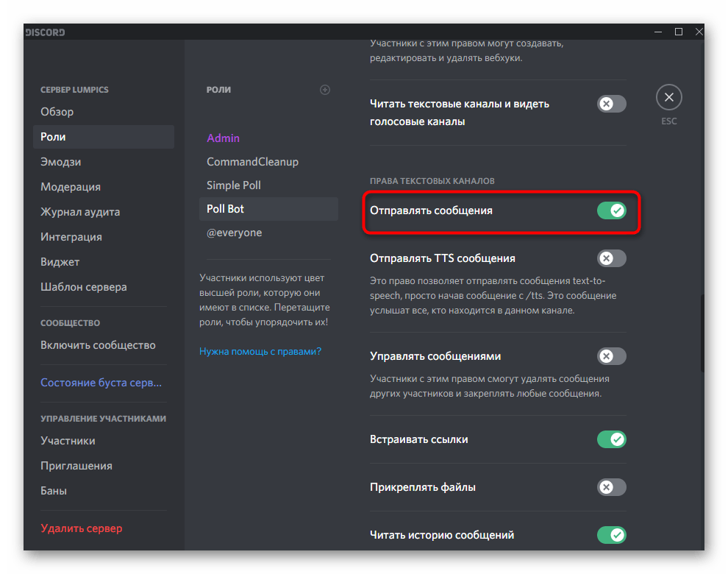
Task: Enable the manage messages permission
Action: 612,356
